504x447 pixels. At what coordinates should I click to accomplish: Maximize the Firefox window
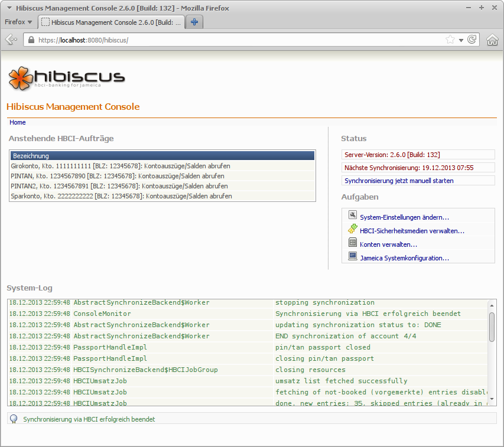(x=481, y=8)
